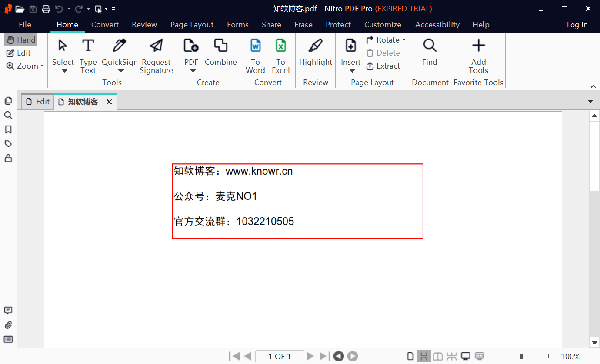This screenshot has height=364, width=600.
Task: Open the undo history dropdown arrow
Action: point(69,9)
